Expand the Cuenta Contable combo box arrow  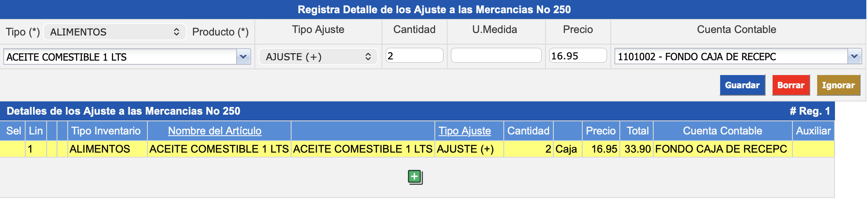(854, 57)
